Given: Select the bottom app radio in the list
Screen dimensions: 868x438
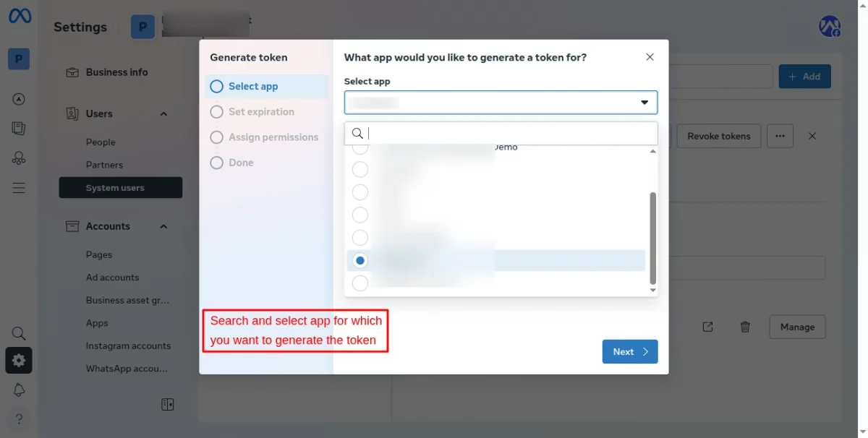Looking at the screenshot, I should point(359,283).
